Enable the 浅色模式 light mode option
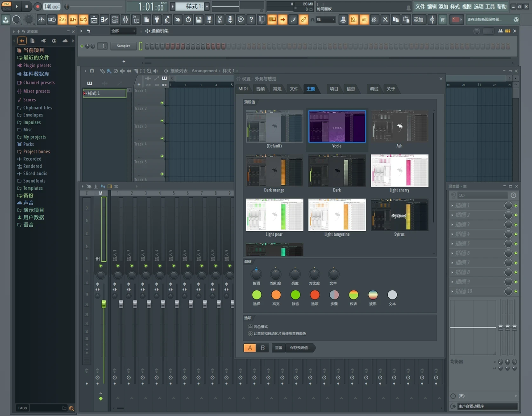532x416 pixels. pyautogui.click(x=250, y=327)
